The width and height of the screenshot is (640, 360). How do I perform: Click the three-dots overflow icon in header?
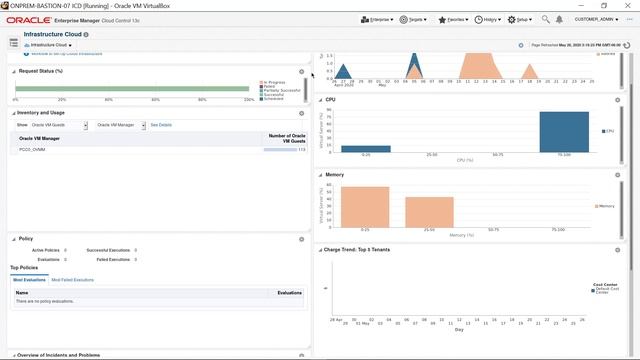(629, 19)
